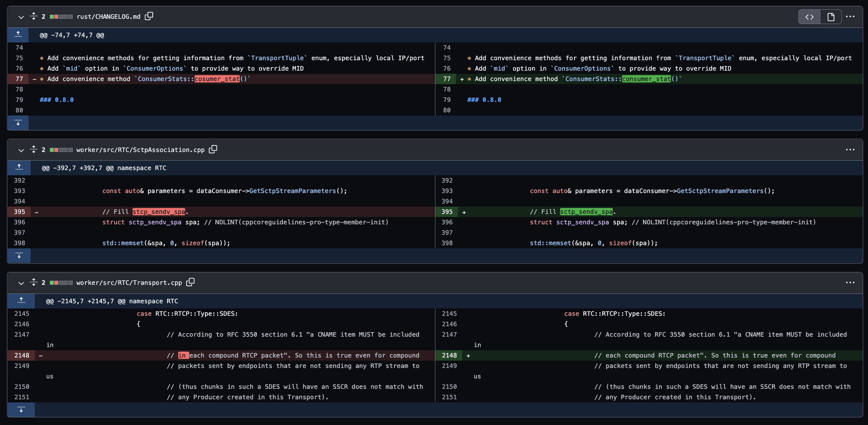The height and width of the screenshot is (425, 868).
Task: Click the diffstat squares next to CHANGELOG.md
Action: coord(61,17)
